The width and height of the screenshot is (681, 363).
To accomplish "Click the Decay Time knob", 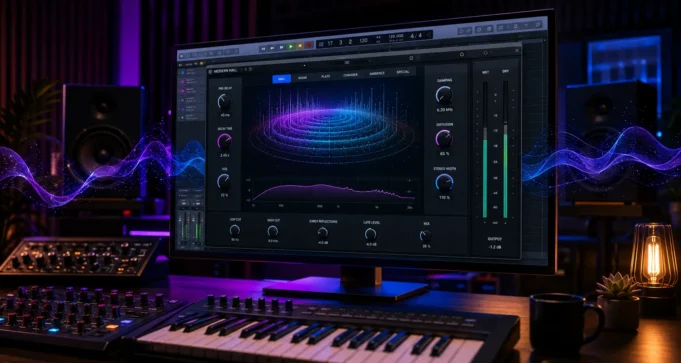I will coord(225,141).
